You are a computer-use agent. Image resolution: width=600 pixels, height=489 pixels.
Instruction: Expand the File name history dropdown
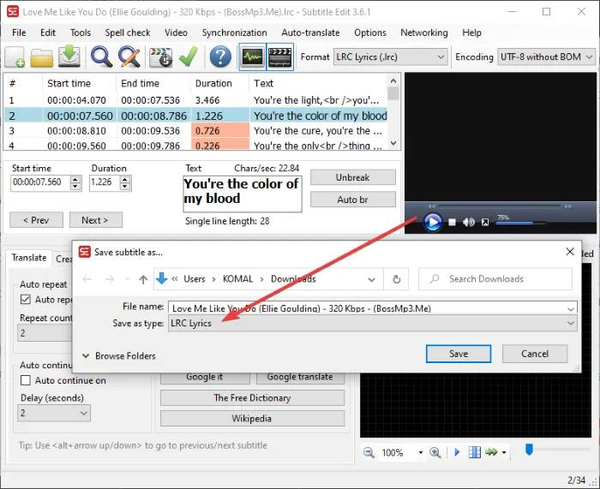pyautogui.click(x=571, y=308)
